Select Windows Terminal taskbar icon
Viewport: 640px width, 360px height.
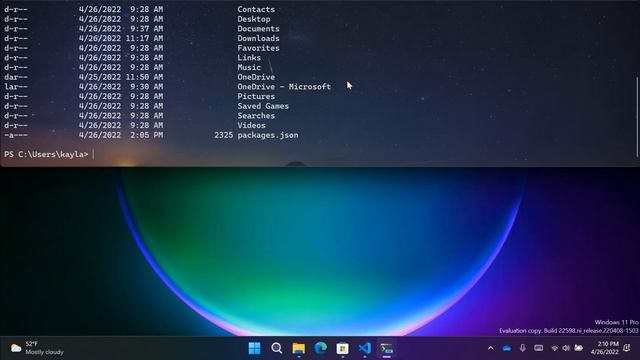point(387,348)
